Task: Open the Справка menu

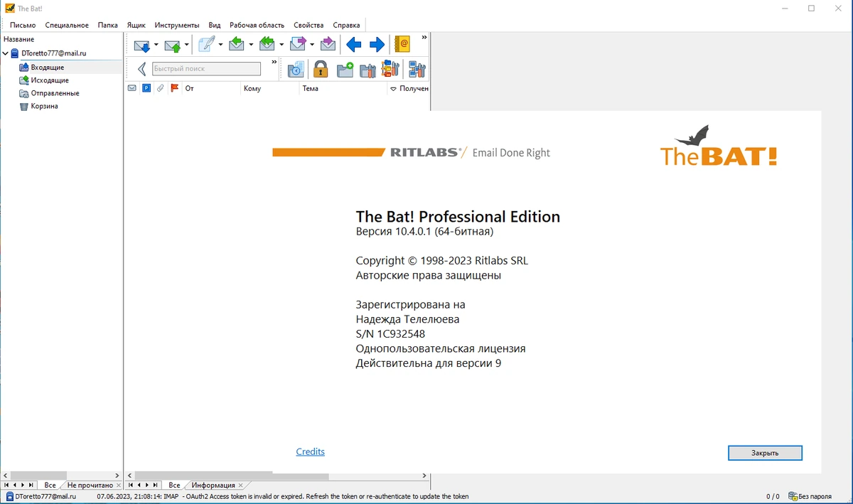Action: point(346,25)
